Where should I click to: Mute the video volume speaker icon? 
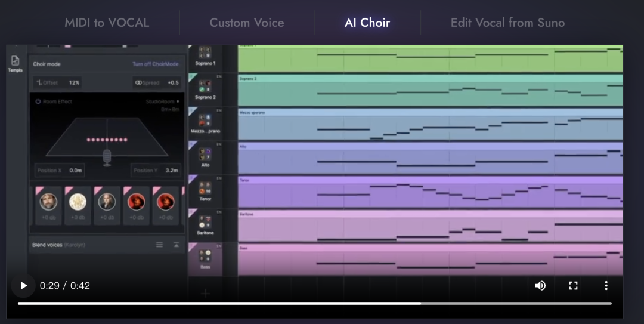coord(540,286)
